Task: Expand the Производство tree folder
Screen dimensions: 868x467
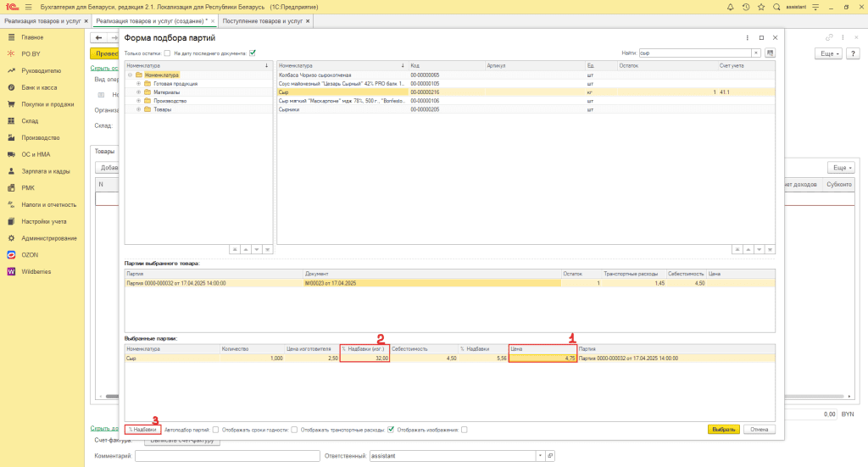Action: (x=138, y=101)
